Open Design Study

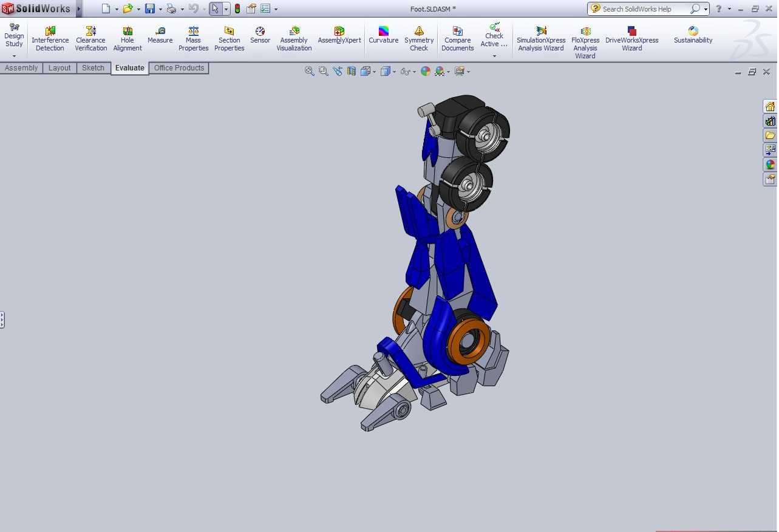click(x=14, y=35)
